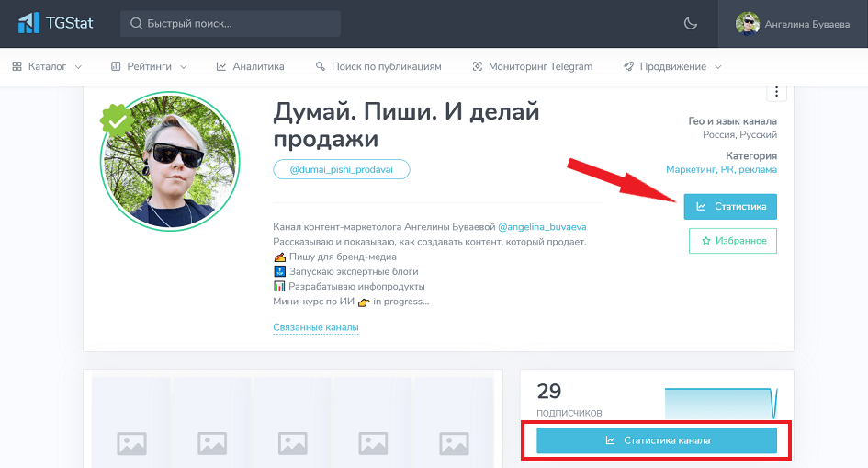Screen dimensions: 868x468
Task: Click the chart icon in the Статистика button
Action: pyautogui.click(x=701, y=207)
